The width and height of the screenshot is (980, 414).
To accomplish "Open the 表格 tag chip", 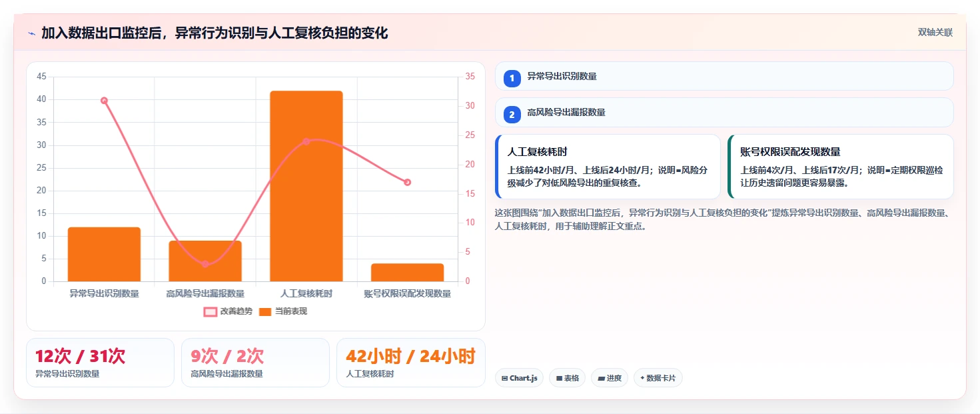I will [x=567, y=378].
